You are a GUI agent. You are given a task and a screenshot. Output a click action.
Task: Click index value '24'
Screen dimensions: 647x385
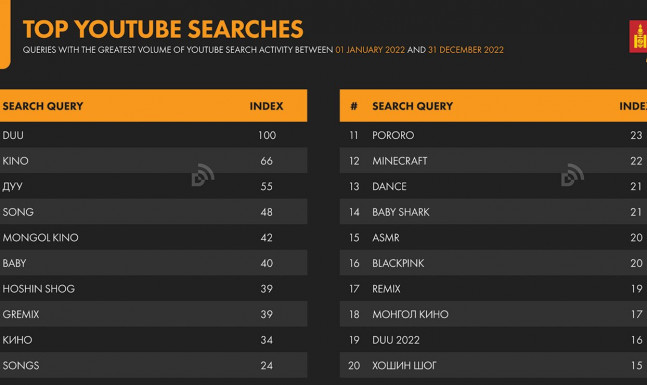pos(267,365)
